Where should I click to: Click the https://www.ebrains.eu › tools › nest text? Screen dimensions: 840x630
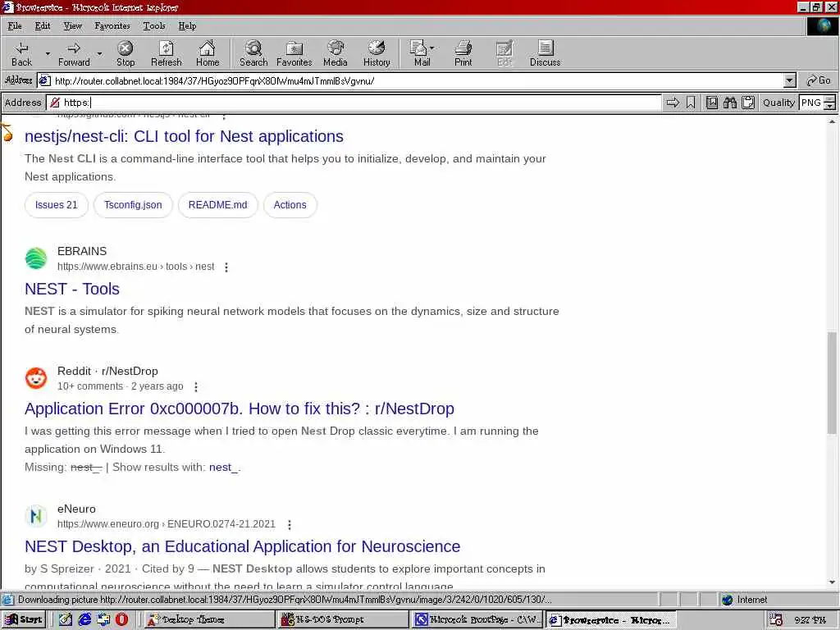pyautogui.click(x=136, y=267)
